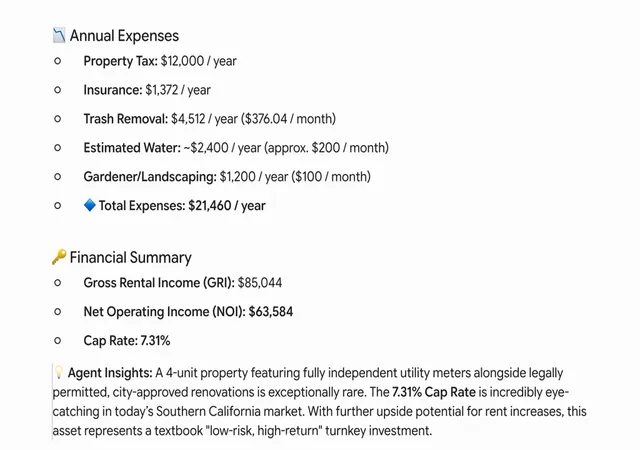
Task: Click the Estimated Water line
Action: tap(236, 148)
